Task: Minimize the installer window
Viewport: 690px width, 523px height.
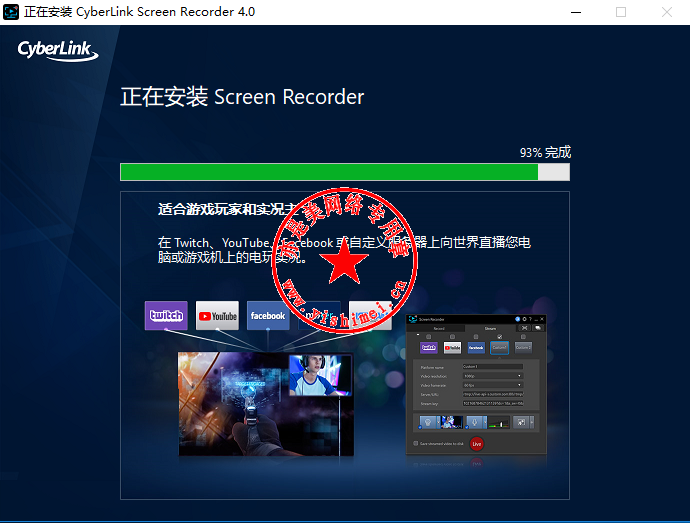Action: point(576,12)
